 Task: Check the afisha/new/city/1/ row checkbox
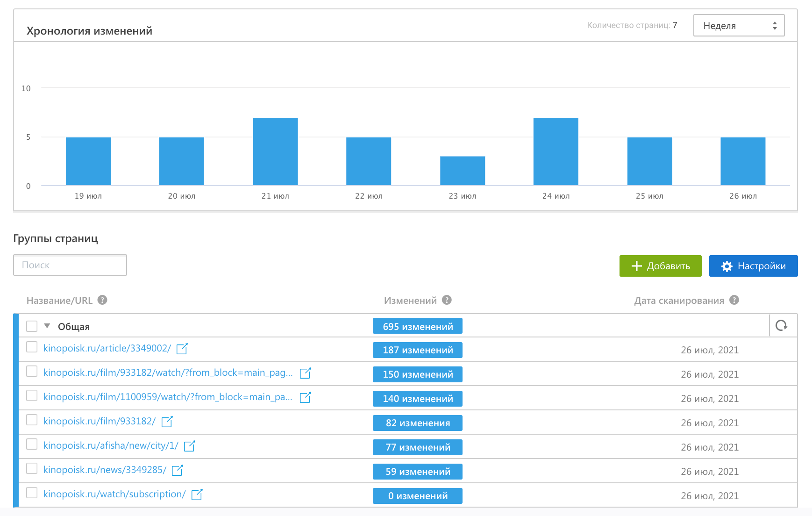coord(32,444)
